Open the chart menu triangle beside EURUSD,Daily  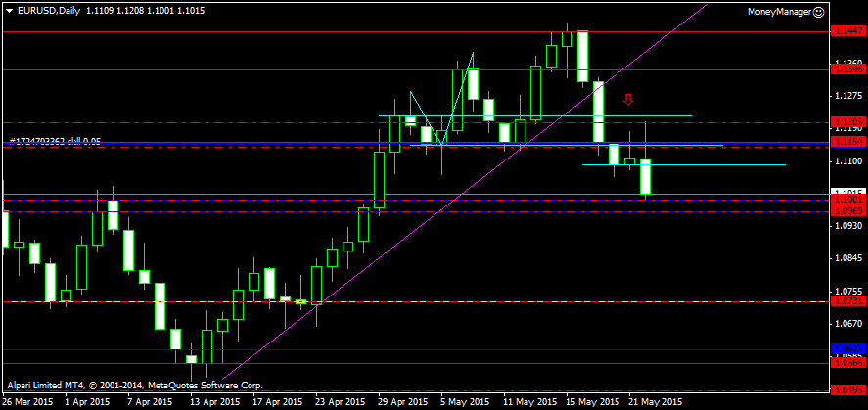(10, 11)
